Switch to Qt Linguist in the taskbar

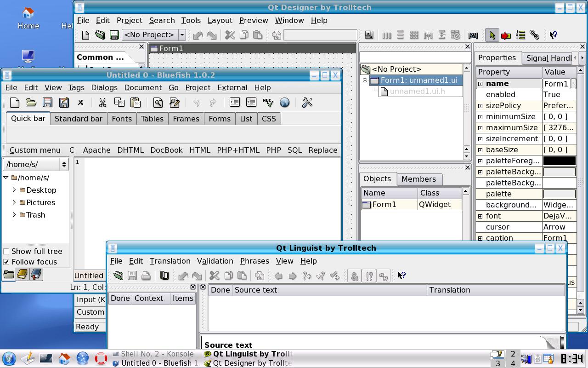[249, 354]
